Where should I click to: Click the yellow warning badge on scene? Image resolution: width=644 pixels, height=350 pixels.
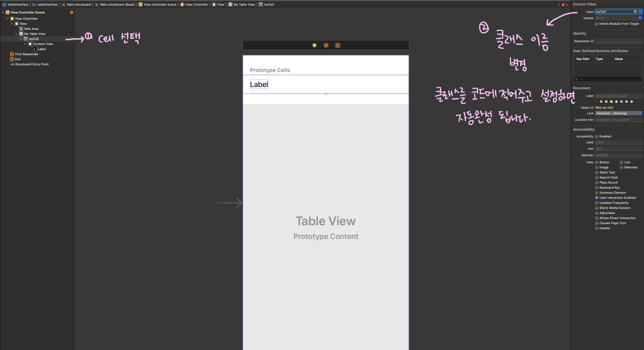tap(72, 12)
